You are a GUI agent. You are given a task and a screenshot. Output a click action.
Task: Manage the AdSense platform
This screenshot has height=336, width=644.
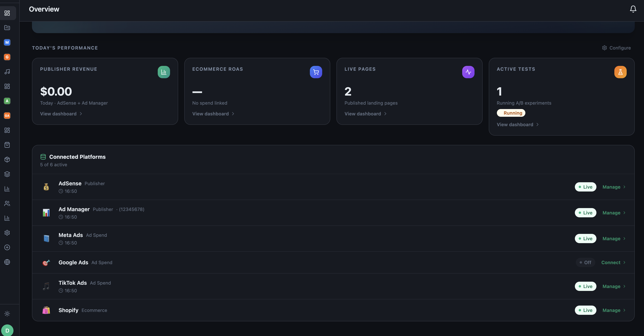[x=614, y=187]
